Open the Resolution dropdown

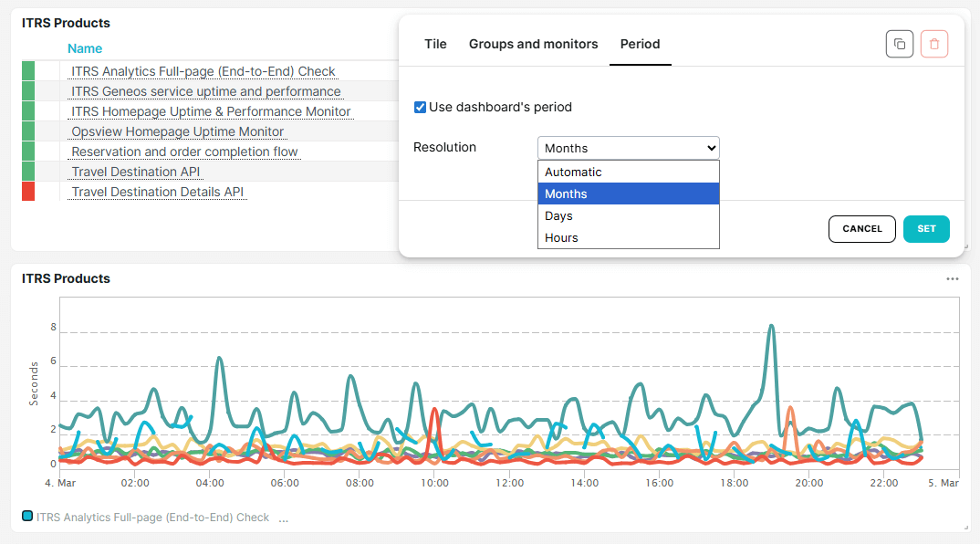(x=628, y=147)
